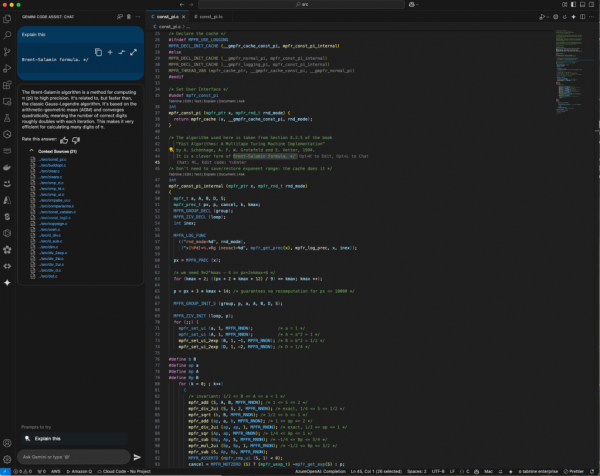This screenshot has width=600, height=476.
Task: Click the 'Explain this' suggested prompt
Action: click(x=47, y=438)
